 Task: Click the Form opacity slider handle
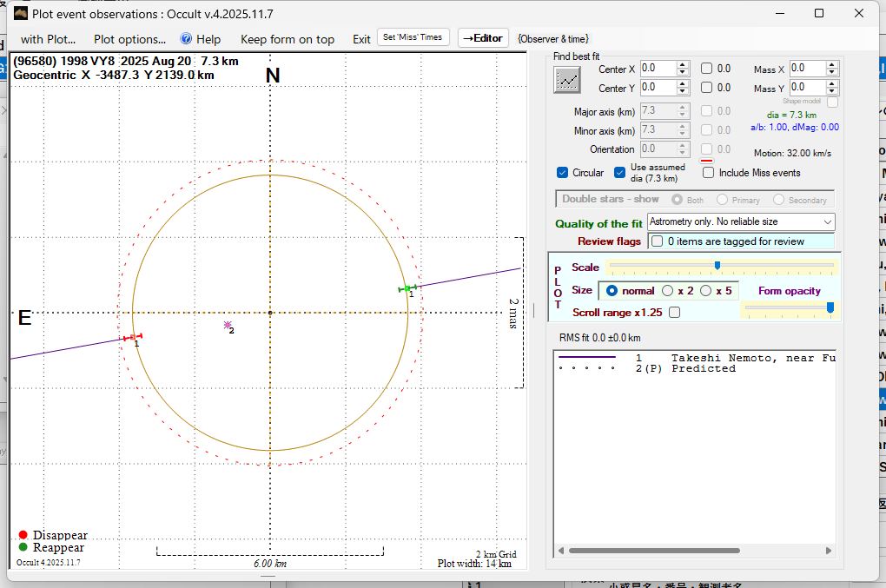coord(830,307)
